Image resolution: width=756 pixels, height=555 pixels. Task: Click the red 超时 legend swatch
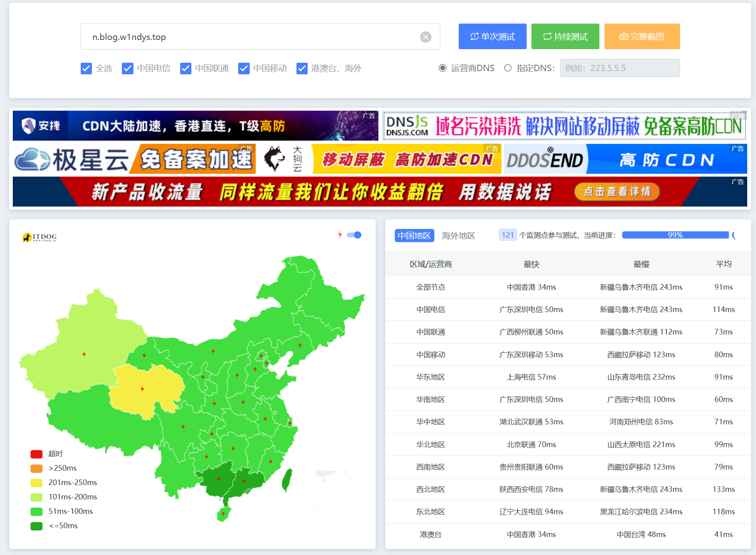pyautogui.click(x=36, y=454)
